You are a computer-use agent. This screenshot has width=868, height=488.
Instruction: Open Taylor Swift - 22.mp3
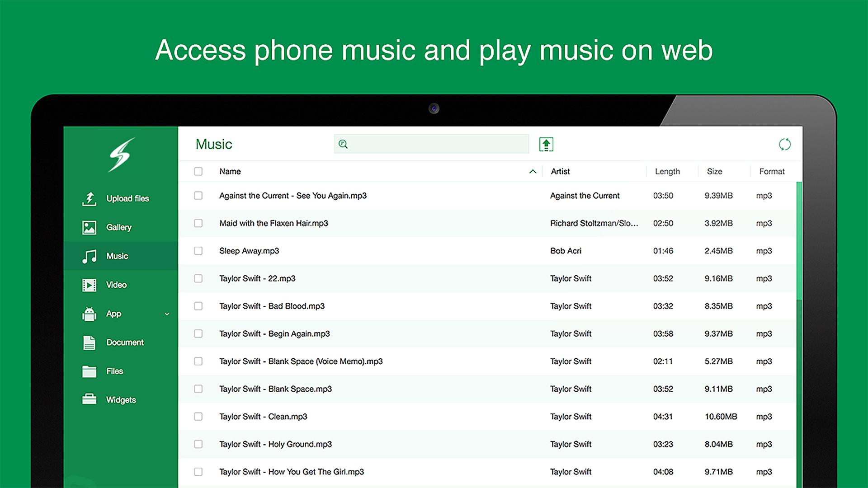coord(257,278)
